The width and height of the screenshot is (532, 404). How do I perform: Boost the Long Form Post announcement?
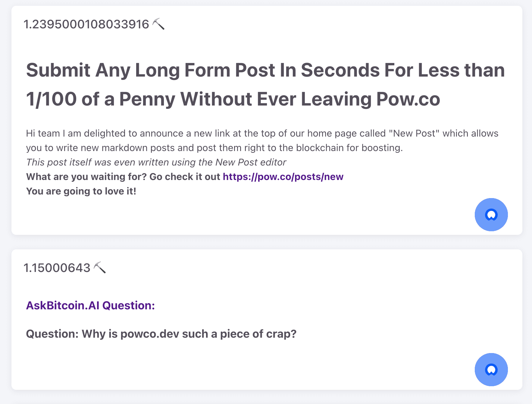coord(491,215)
